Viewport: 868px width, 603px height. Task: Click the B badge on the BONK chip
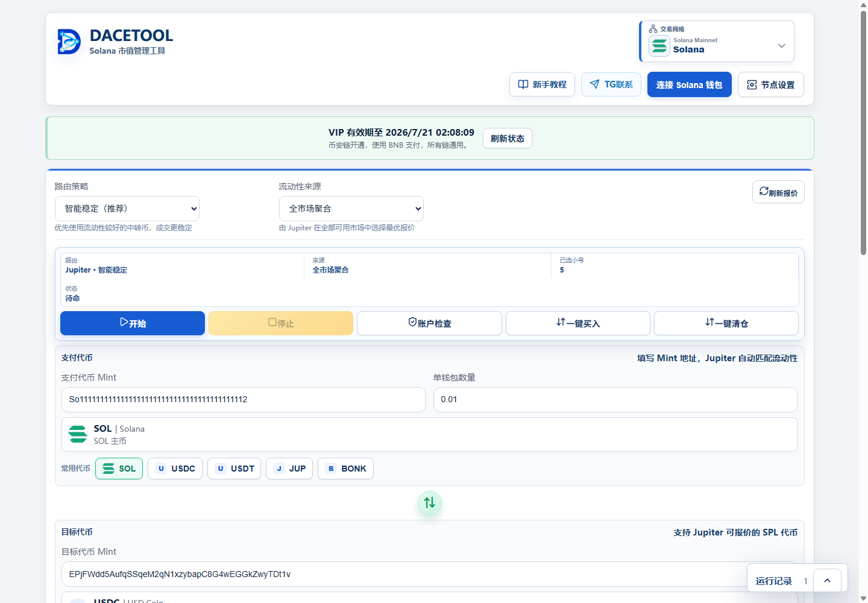pyautogui.click(x=331, y=469)
